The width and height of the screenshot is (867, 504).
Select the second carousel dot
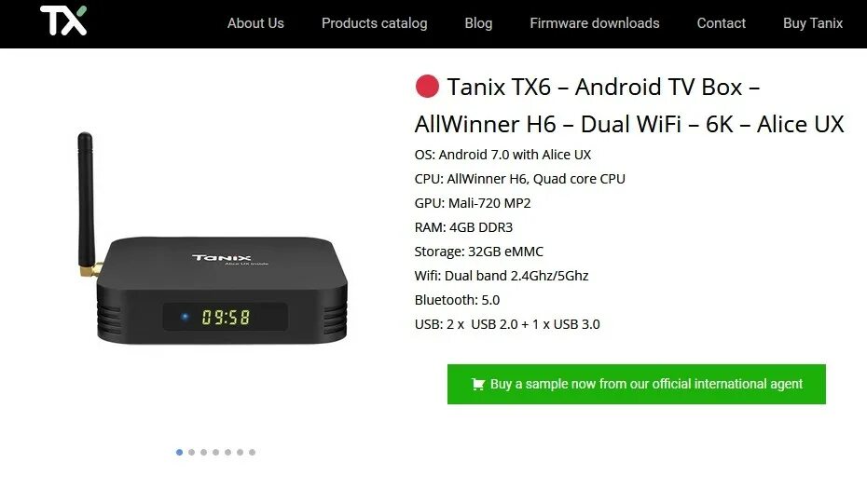[191, 452]
